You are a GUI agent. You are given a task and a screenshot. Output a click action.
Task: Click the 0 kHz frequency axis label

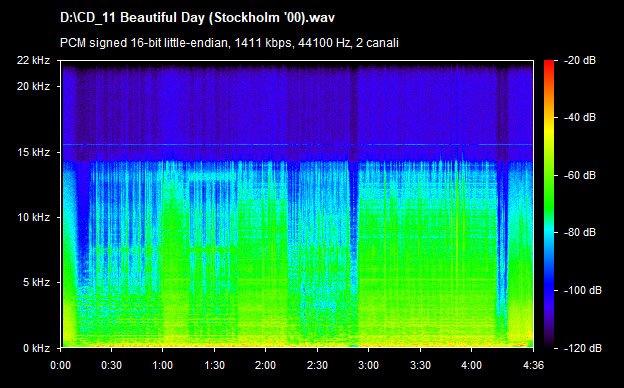click(36, 348)
